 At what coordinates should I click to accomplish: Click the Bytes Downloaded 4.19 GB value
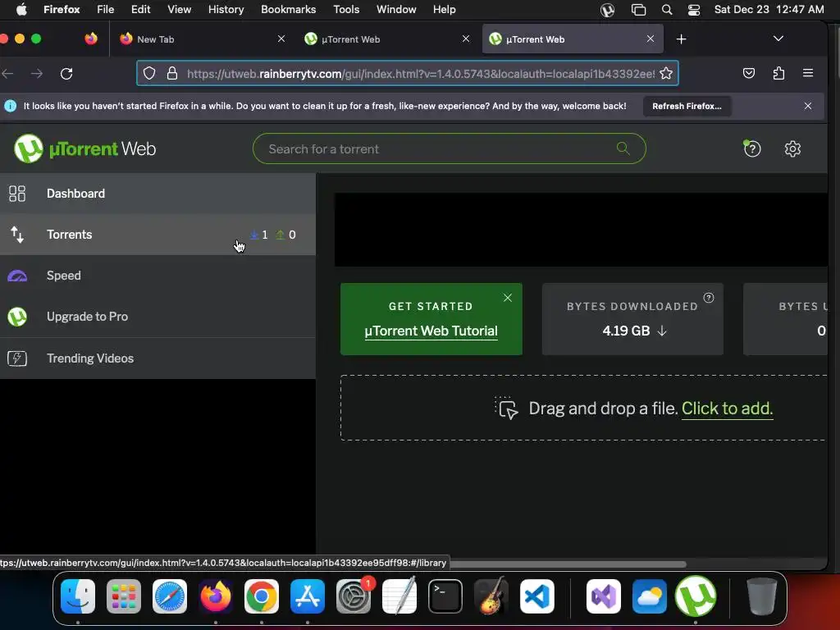(x=626, y=331)
